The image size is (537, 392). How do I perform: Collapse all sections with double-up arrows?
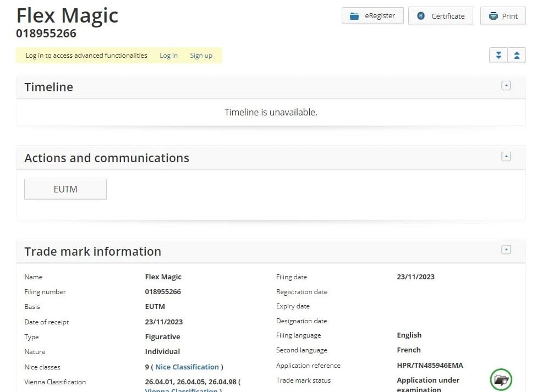(517, 55)
